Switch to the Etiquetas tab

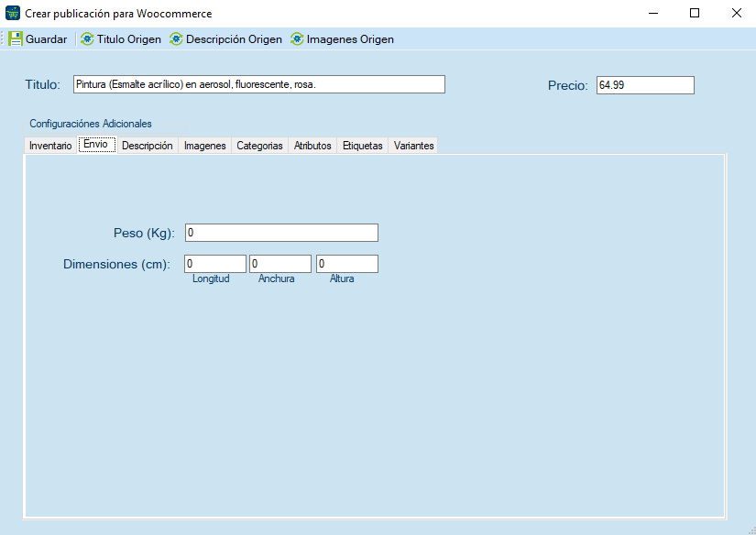(x=363, y=146)
